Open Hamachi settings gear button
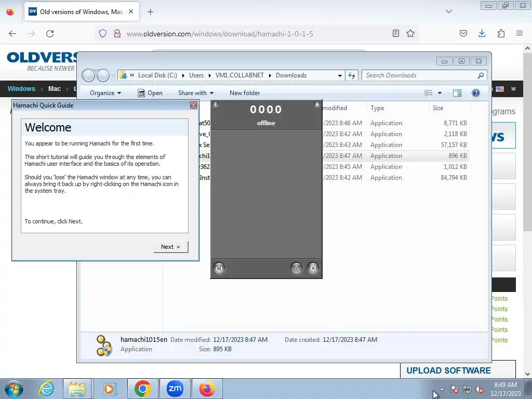The image size is (532, 399). pos(313,269)
